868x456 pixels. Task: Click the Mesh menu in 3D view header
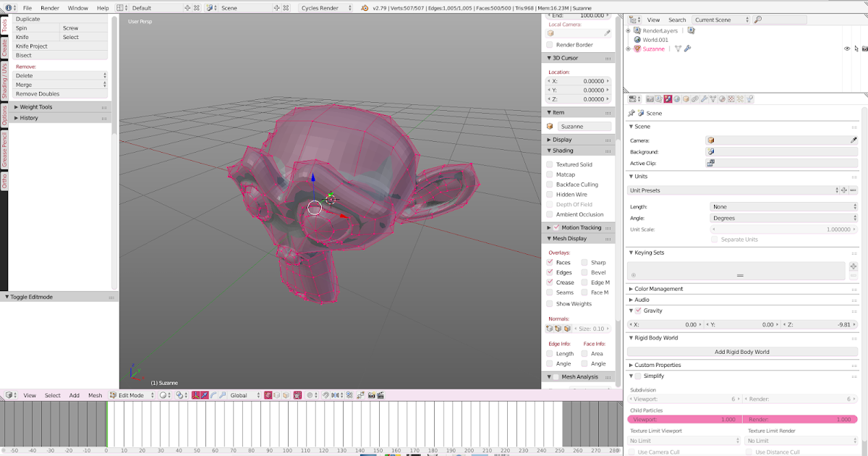point(95,395)
